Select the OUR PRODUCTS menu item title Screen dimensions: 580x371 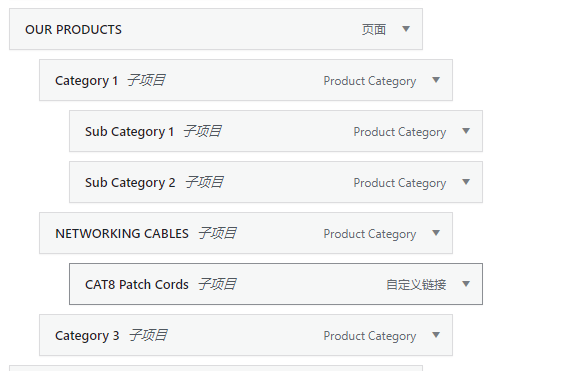click(x=73, y=30)
